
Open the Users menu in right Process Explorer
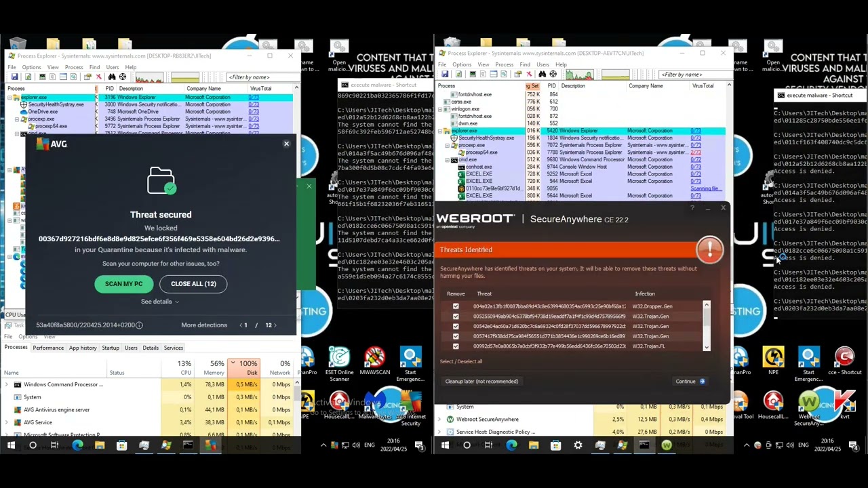coord(542,64)
